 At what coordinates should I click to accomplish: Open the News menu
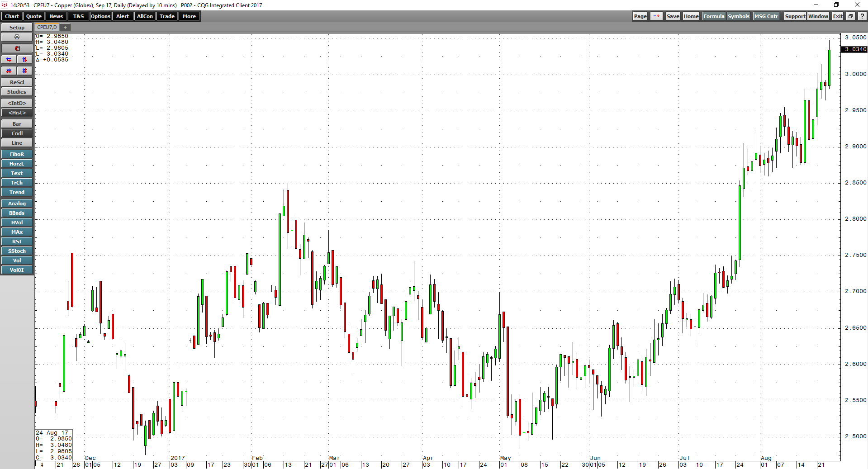(56, 16)
